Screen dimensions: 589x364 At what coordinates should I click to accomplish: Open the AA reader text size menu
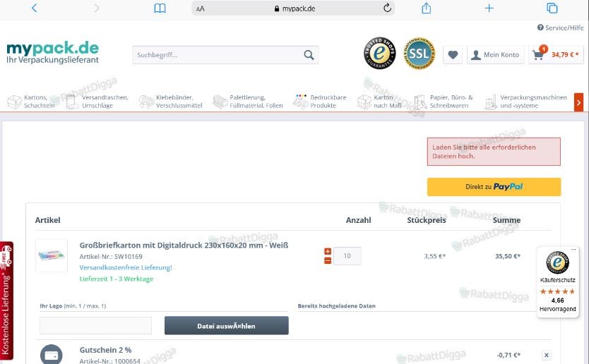click(x=200, y=8)
